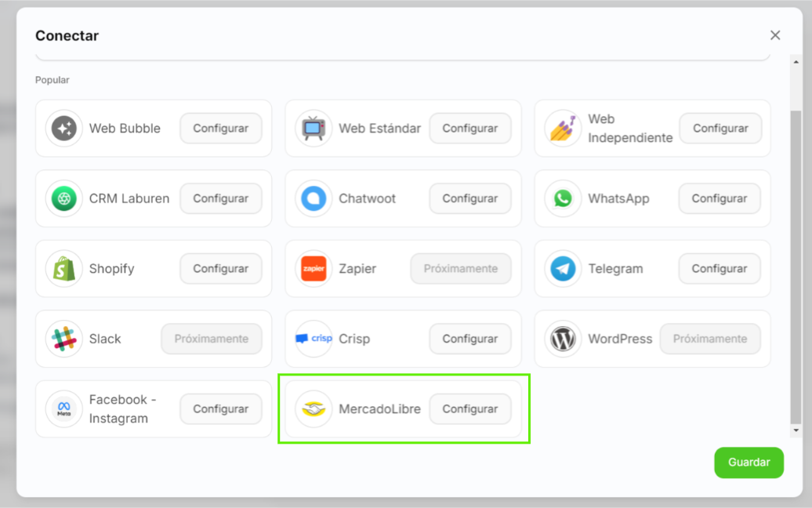The image size is (812, 508).
Task: Set up MercadoLibre with Configurar
Action: point(469,409)
